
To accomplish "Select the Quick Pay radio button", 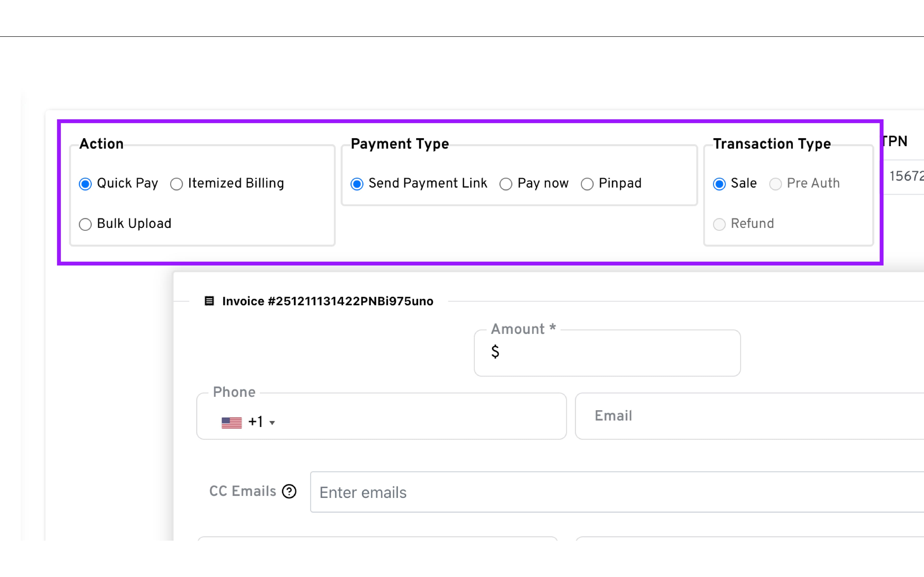I will pyautogui.click(x=85, y=184).
